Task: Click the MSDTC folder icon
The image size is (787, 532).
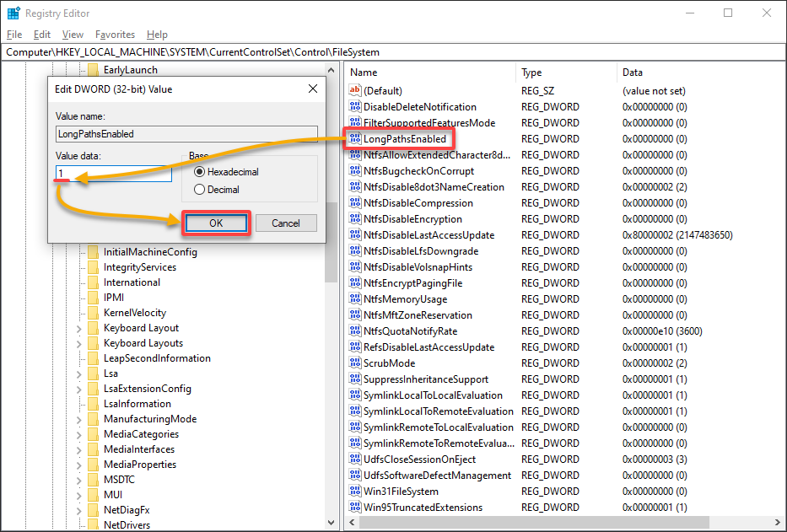Action: [94, 479]
